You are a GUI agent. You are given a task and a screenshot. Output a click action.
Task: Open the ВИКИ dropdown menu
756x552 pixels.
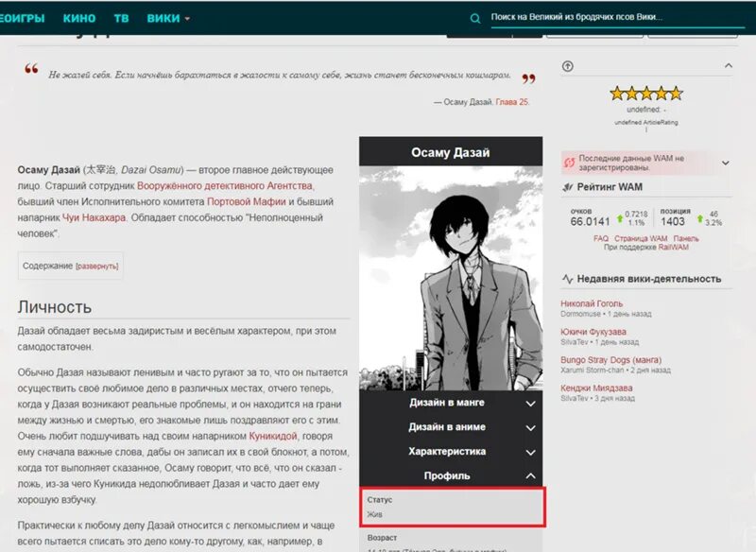[168, 18]
